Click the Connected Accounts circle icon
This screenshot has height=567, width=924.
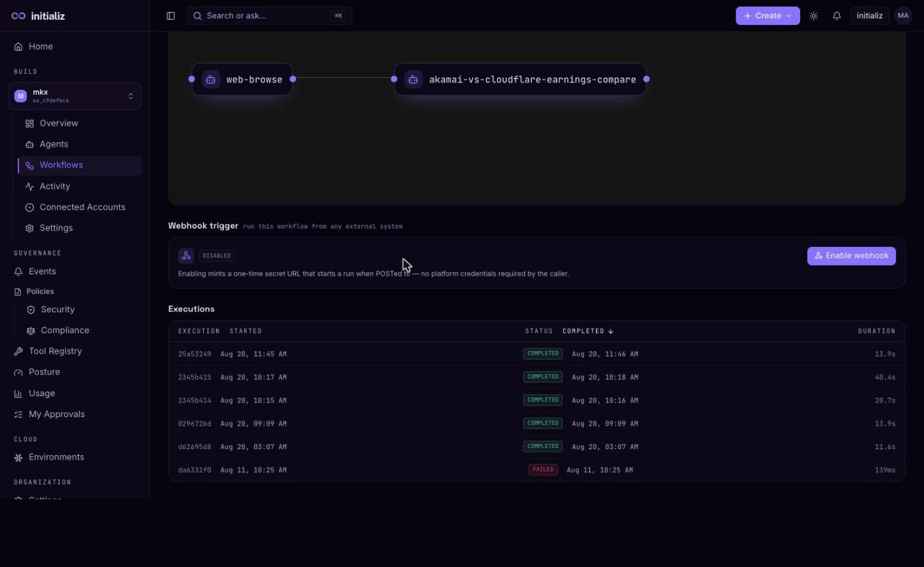pyautogui.click(x=29, y=208)
